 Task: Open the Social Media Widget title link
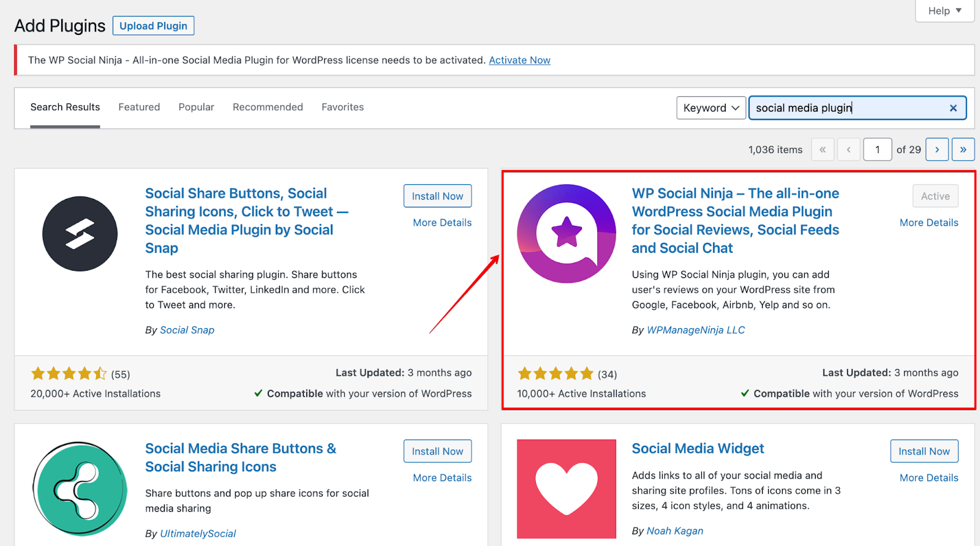point(698,449)
